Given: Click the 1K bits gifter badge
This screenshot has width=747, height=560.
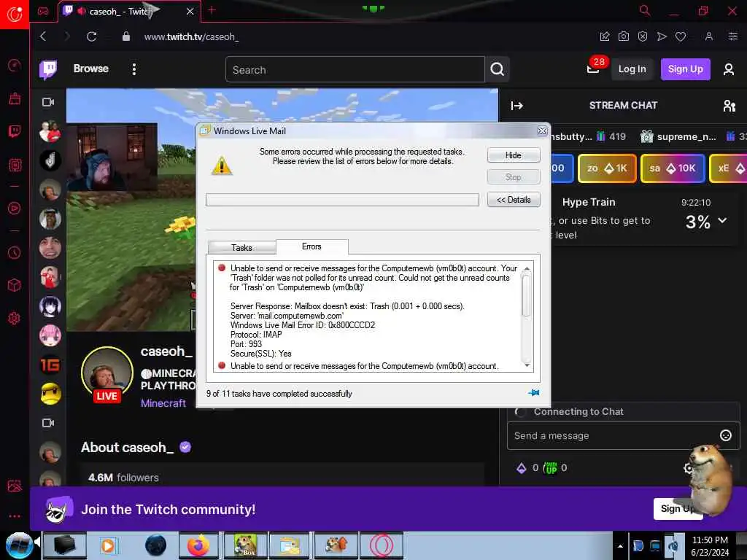Looking at the screenshot, I should coord(607,168).
